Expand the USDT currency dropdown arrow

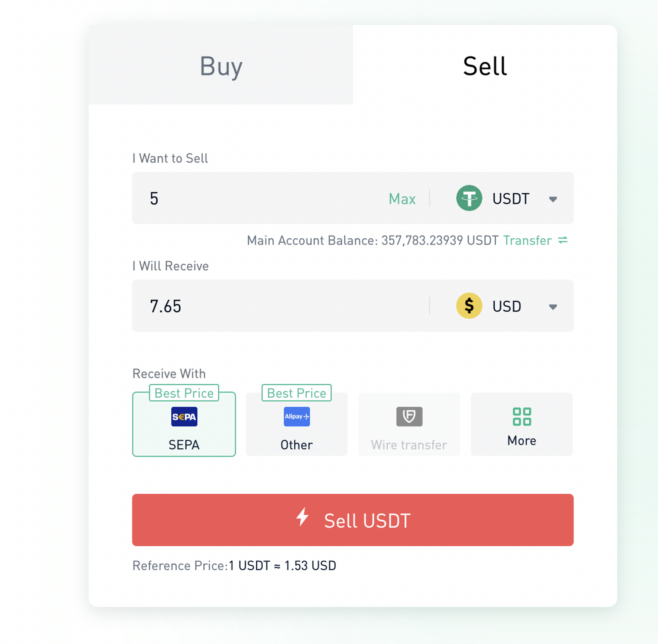(x=553, y=199)
